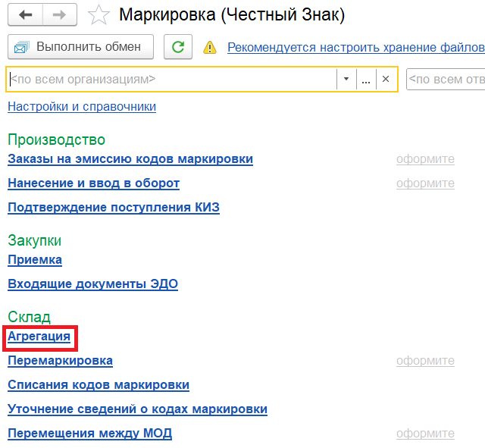Open Нанесение и ввод в оборот
The height and width of the screenshot is (448, 485).
point(94,183)
